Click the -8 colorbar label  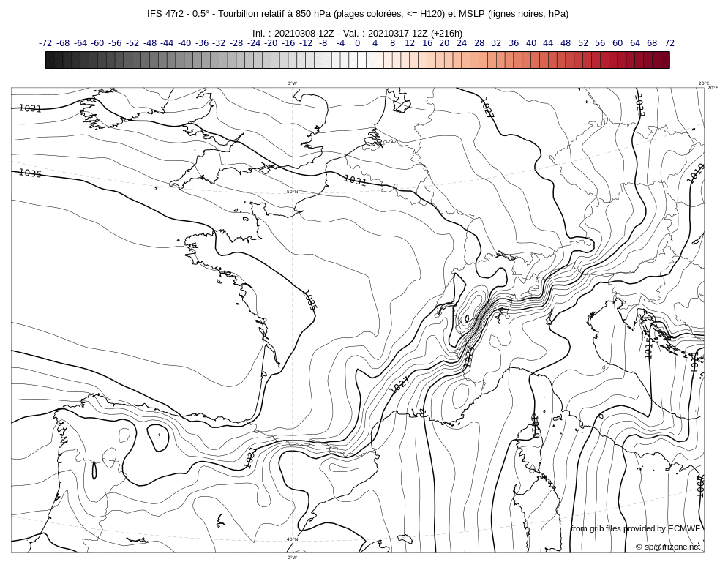[323, 43]
